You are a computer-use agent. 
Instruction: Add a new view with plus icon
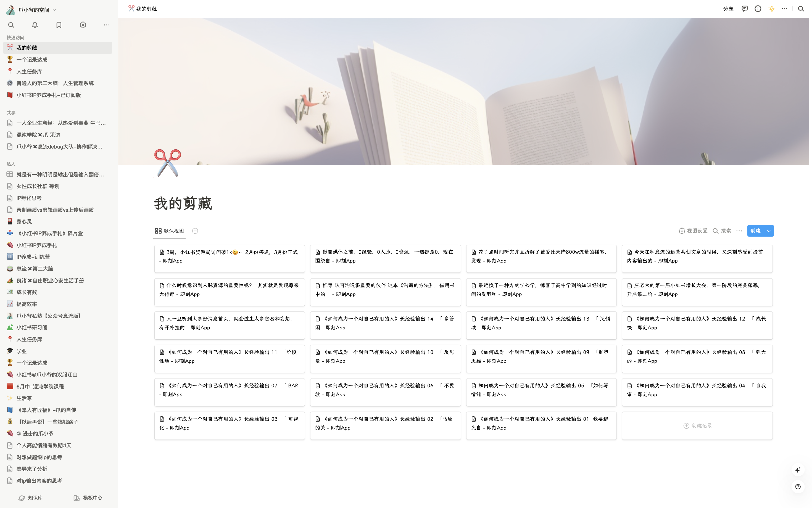click(195, 231)
